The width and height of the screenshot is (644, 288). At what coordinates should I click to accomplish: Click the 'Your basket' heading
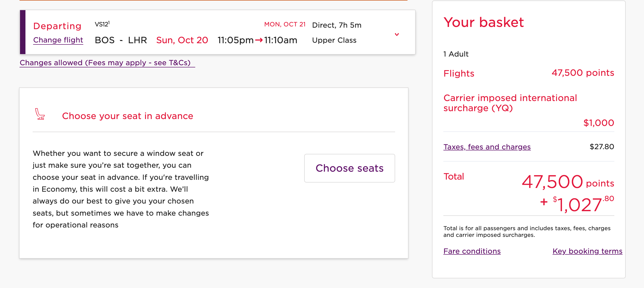point(484,22)
